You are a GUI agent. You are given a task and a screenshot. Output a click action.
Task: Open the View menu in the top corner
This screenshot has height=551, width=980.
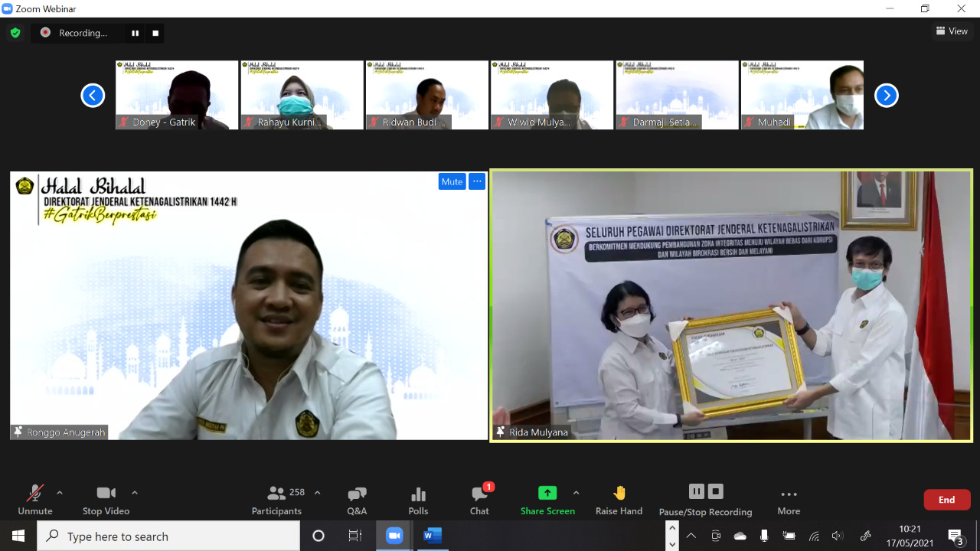pos(952,31)
